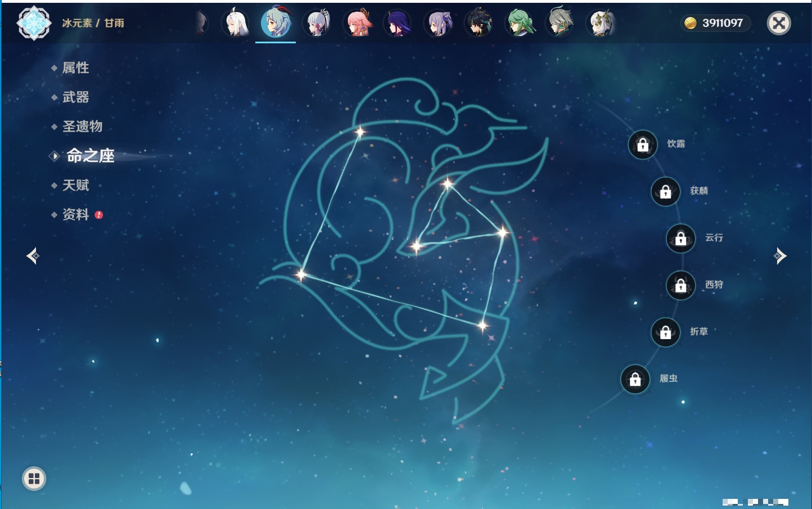Image resolution: width=812 pixels, height=509 pixels.
Task: Switch to the 武器 weapon menu
Action: click(x=75, y=97)
